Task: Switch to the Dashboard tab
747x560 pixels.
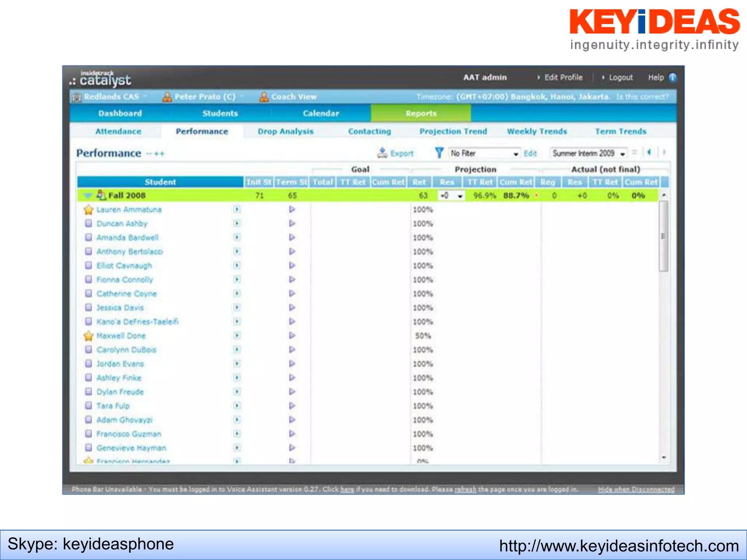Action: click(x=120, y=113)
